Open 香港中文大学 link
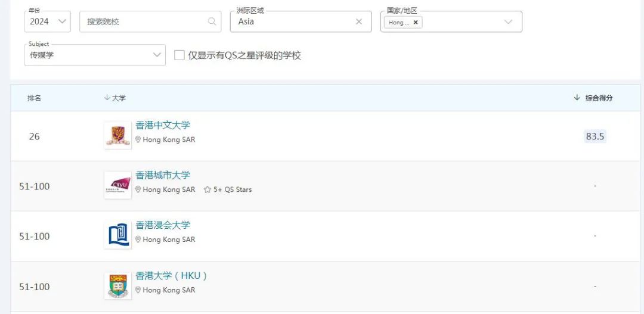644x314 pixels. 163,125
